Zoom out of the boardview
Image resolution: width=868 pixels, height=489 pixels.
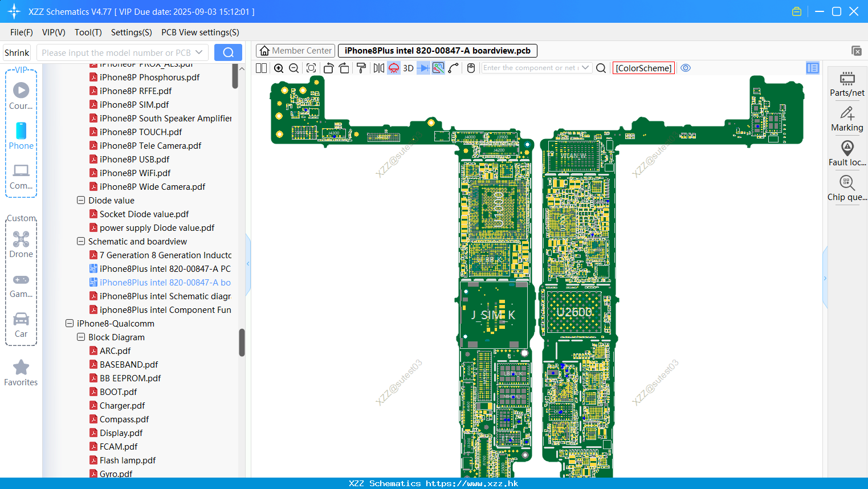tap(294, 68)
